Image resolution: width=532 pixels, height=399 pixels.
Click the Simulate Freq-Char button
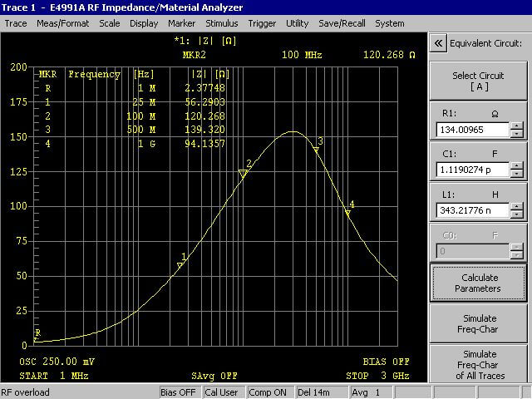pyautogui.click(x=479, y=323)
